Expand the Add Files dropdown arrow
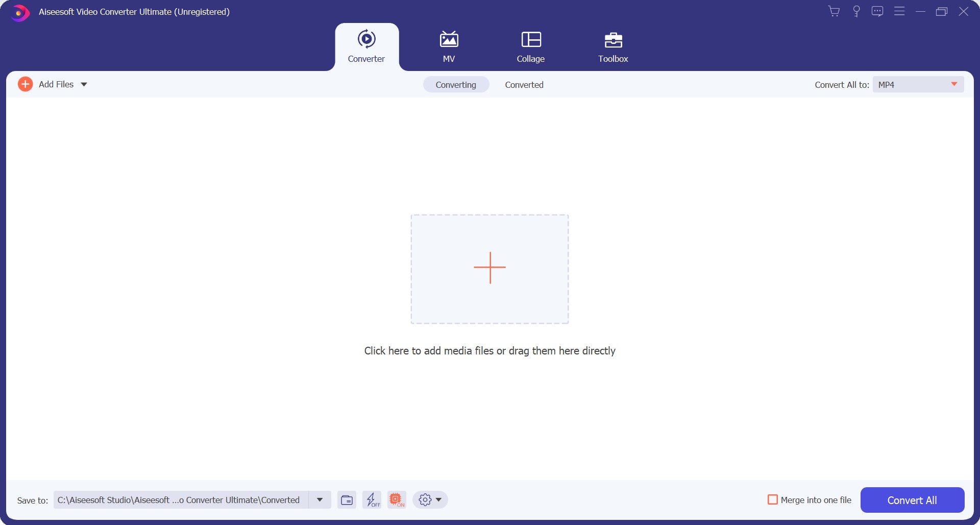 pyautogui.click(x=84, y=84)
